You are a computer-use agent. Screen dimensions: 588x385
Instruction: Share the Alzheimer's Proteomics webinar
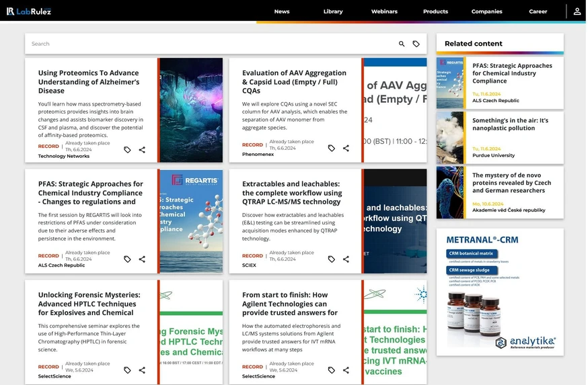click(142, 150)
